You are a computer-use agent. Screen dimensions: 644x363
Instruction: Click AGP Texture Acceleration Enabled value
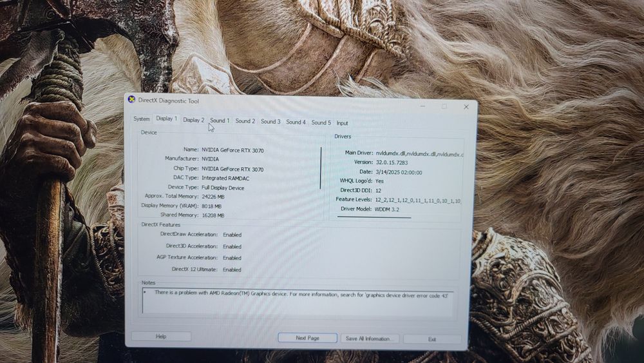point(232,258)
